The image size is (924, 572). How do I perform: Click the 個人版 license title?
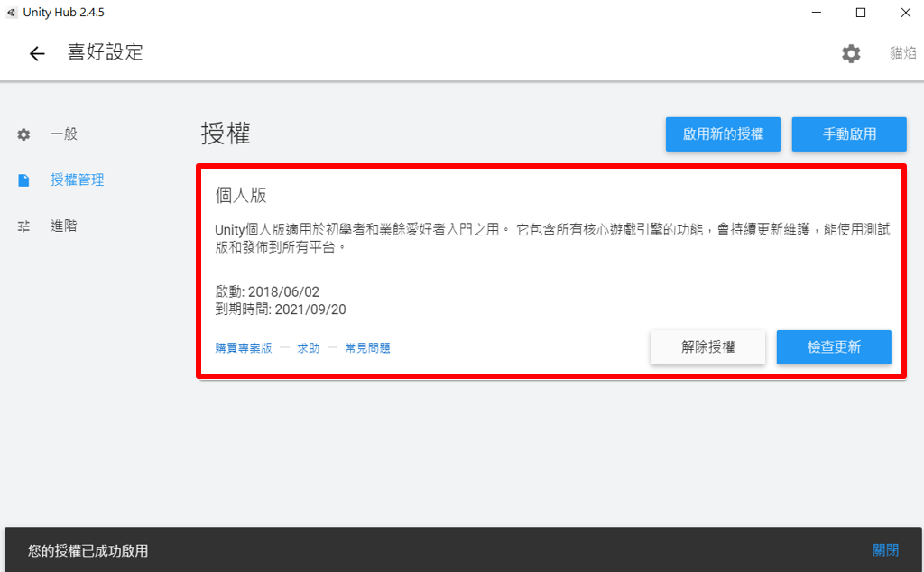point(241,195)
